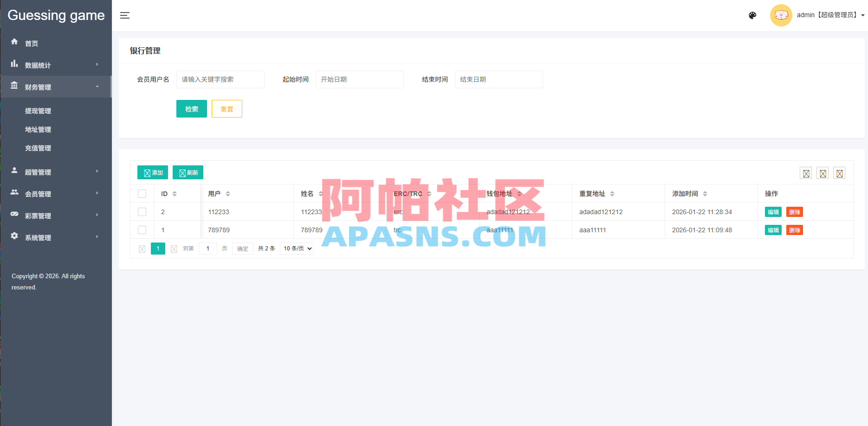This screenshot has height=426, width=868.
Task: Expand the 超管管理 submenu arrow
Action: pyautogui.click(x=97, y=171)
